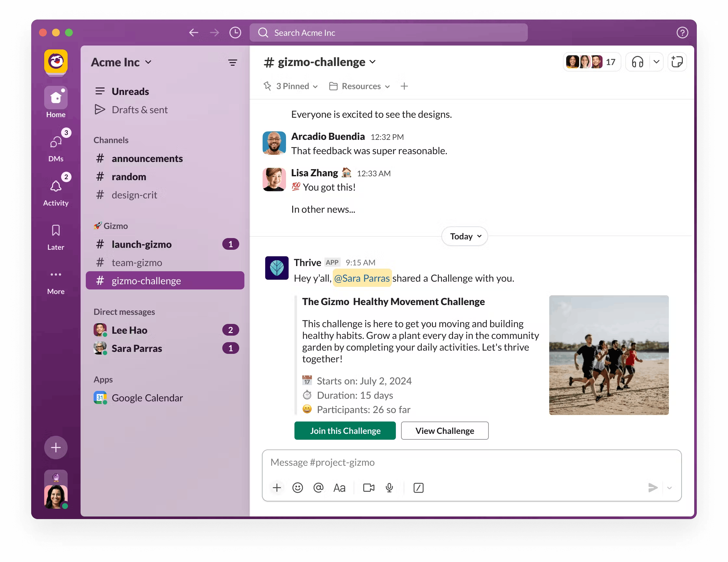The width and height of the screenshot is (728, 562).
Task: Record an audio clip microphone icon
Action: pos(389,488)
